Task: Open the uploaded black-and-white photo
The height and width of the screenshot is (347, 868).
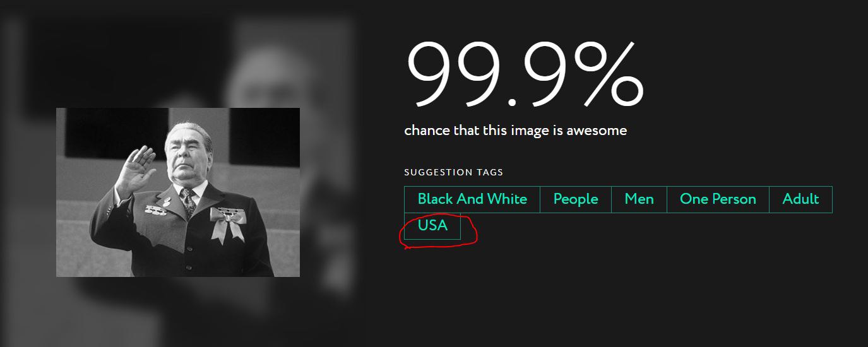Action: 178,192
